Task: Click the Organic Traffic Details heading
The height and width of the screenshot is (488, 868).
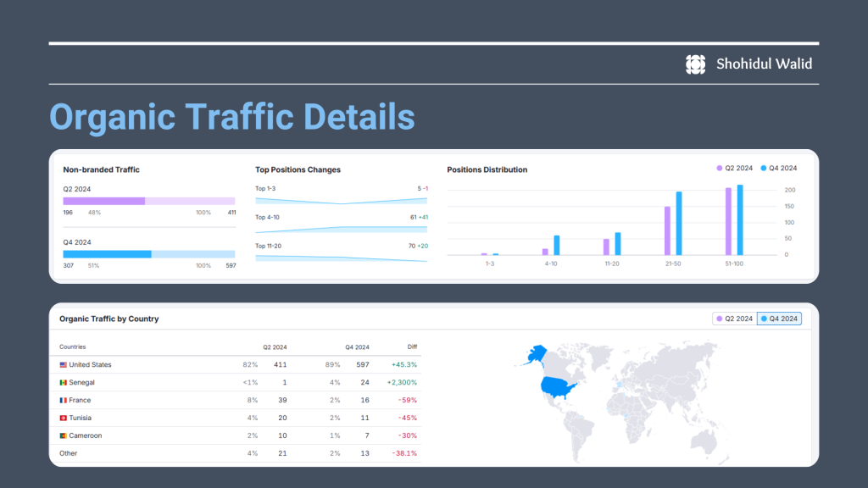Action: 232,117
